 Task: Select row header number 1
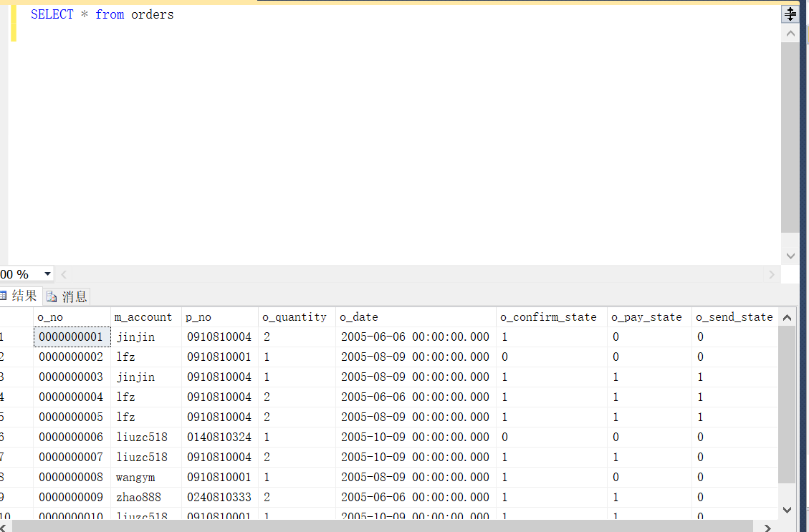click(x=16, y=337)
